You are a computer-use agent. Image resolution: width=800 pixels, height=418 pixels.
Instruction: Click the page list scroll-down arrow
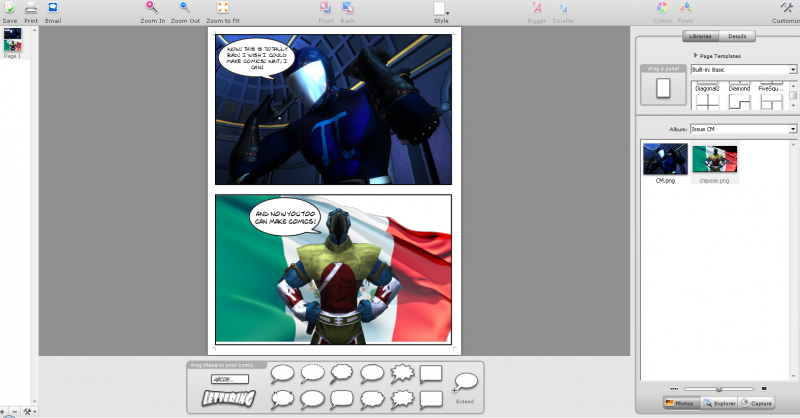tap(35, 402)
